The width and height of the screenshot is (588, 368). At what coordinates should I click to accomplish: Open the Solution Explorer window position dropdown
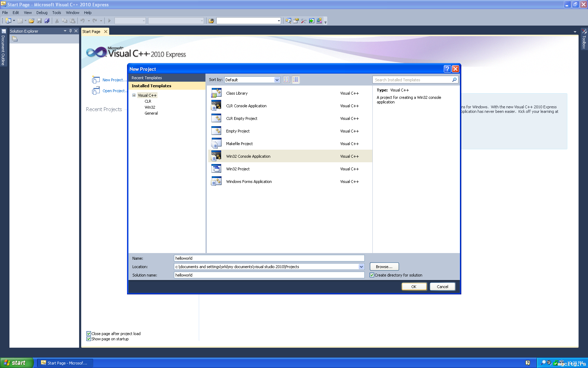[65, 31]
